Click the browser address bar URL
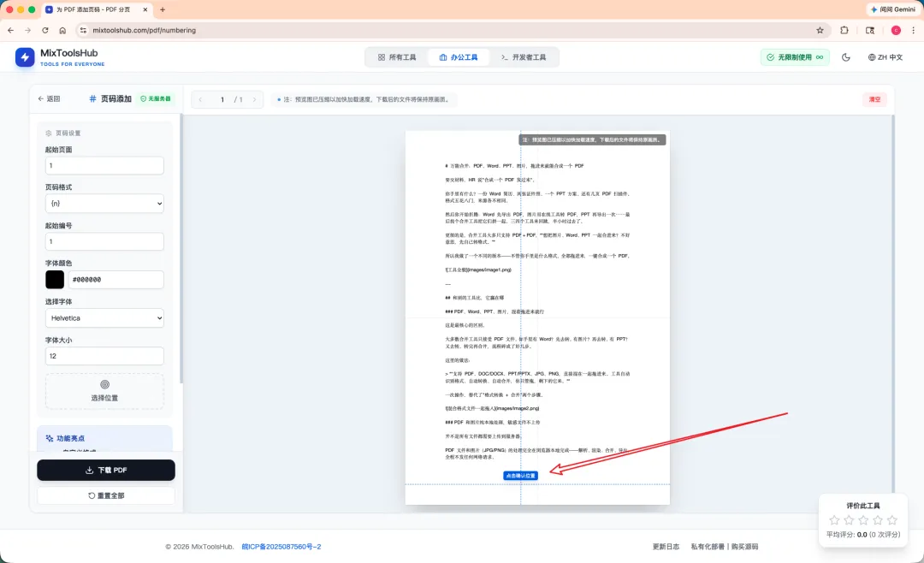924x563 pixels. pyautogui.click(x=145, y=30)
